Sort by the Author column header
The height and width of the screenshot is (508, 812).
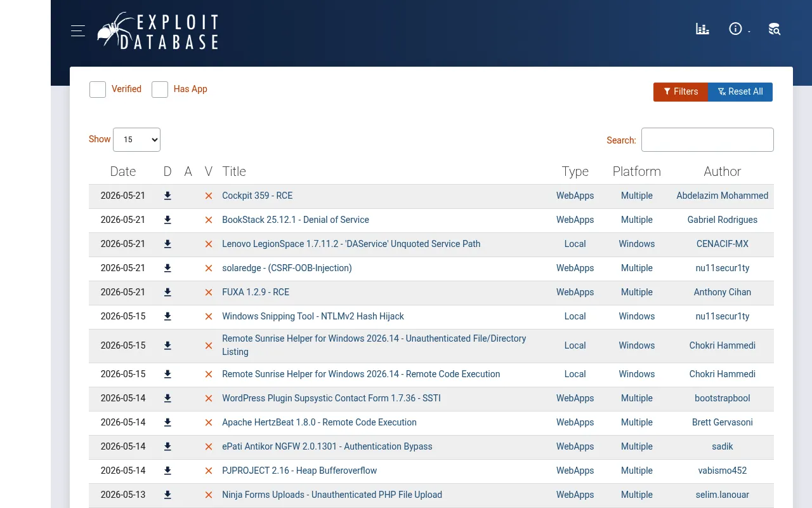723,171
